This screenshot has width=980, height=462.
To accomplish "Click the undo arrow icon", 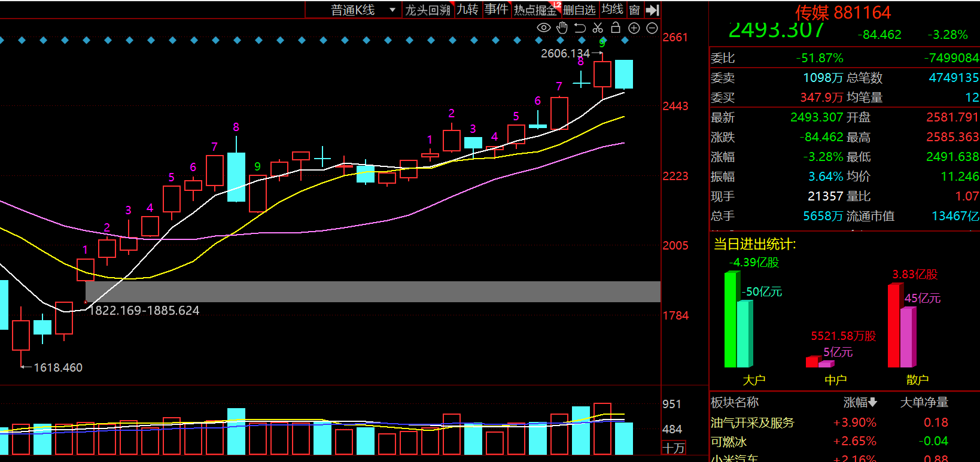I will pos(580,28).
